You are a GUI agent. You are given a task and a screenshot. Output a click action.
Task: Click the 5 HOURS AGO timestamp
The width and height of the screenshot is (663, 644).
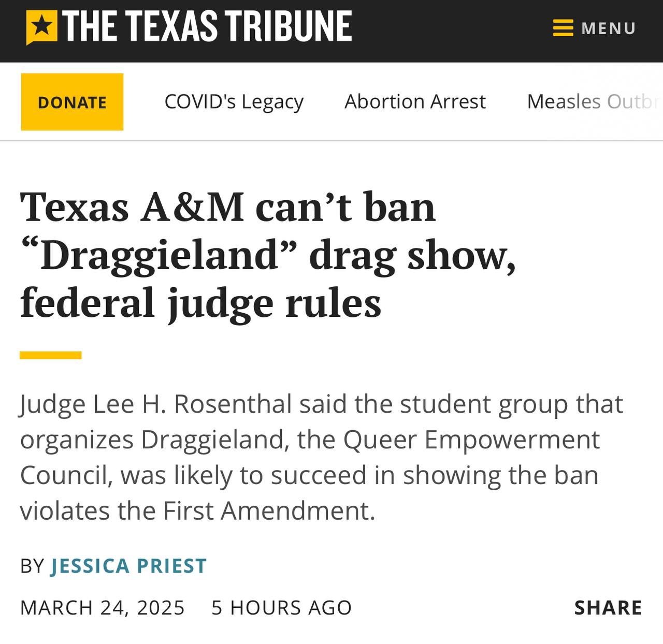click(281, 608)
